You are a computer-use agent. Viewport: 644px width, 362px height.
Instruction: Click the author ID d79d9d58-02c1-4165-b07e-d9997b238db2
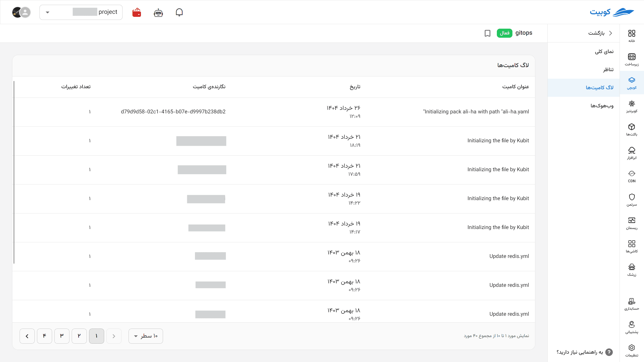173,112
